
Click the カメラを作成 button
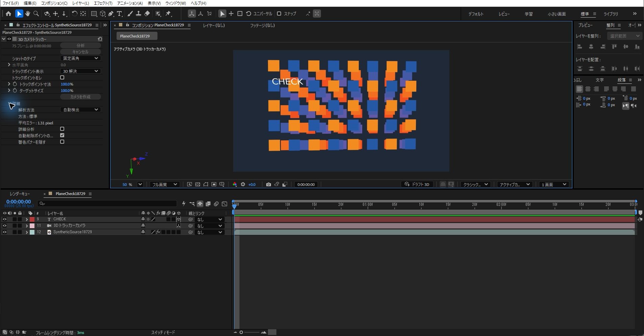80,97
